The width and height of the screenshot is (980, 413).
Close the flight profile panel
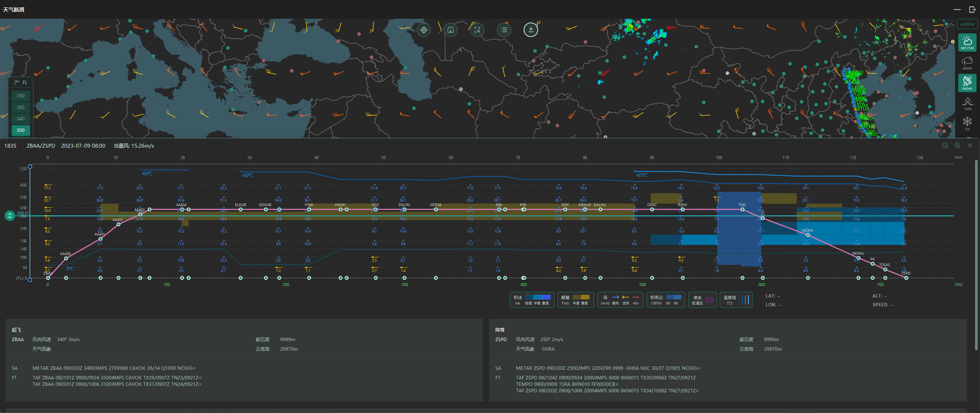[970, 145]
